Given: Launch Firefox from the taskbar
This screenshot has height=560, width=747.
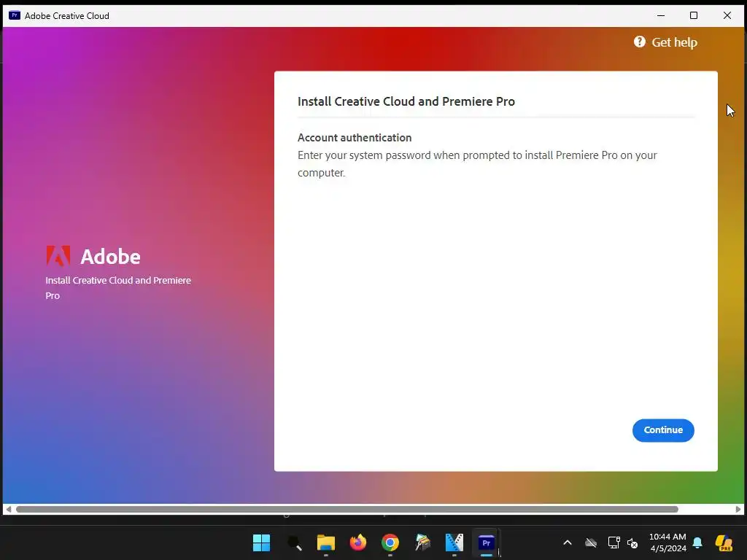Looking at the screenshot, I should click(357, 542).
